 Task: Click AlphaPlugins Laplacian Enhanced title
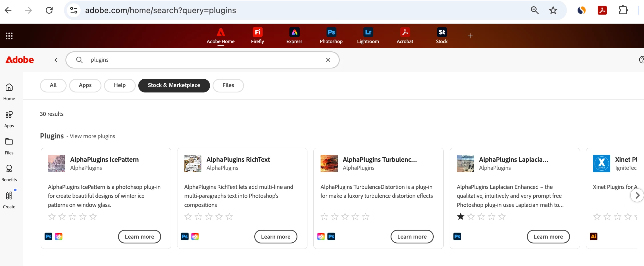(514, 160)
